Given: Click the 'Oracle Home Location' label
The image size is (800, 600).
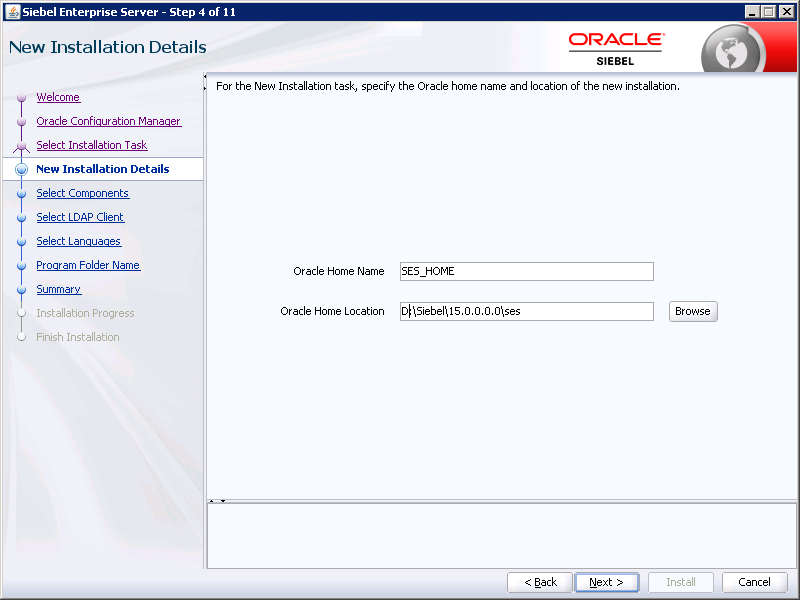Looking at the screenshot, I should pos(332,311).
